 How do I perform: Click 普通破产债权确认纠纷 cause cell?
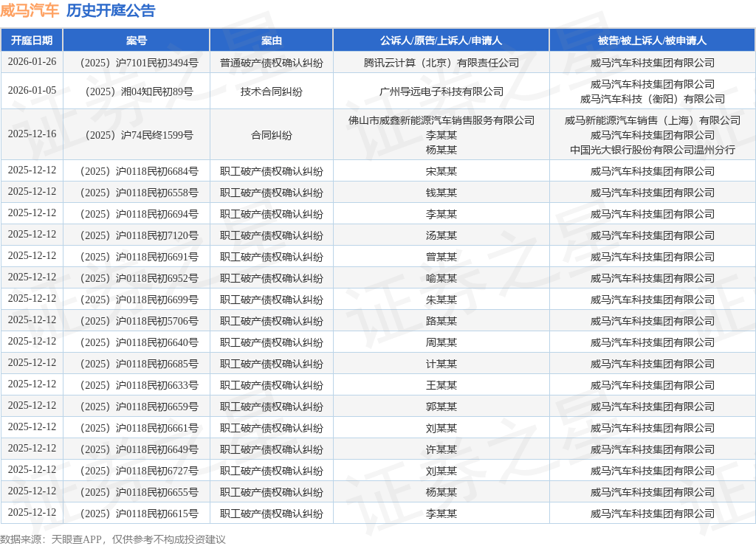[272, 63]
